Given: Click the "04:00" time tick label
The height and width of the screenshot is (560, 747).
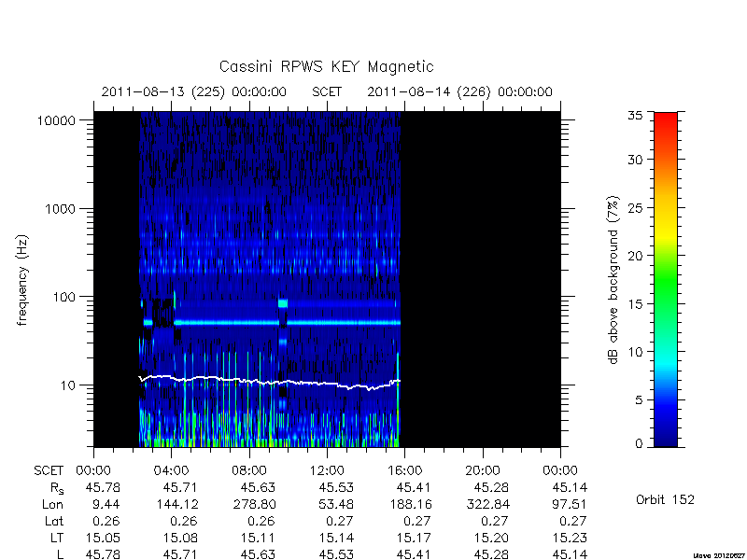Looking at the screenshot, I should [x=172, y=471].
